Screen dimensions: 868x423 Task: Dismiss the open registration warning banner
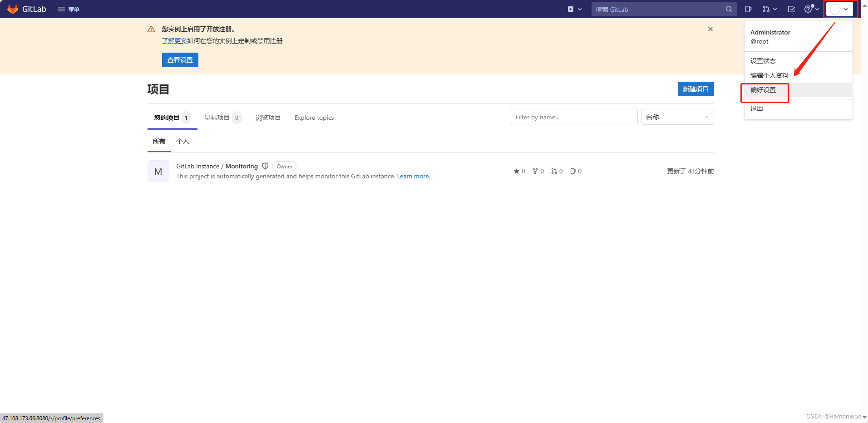click(x=710, y=29)
